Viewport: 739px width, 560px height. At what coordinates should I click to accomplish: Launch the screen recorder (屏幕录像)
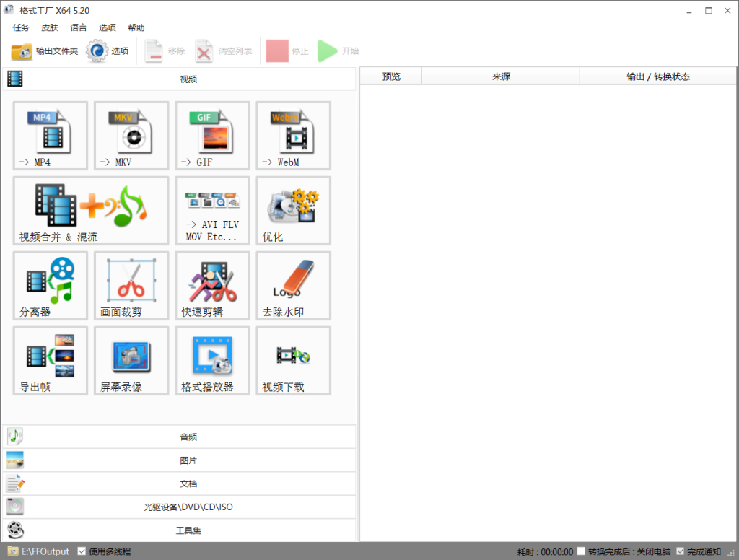point(131,360)
